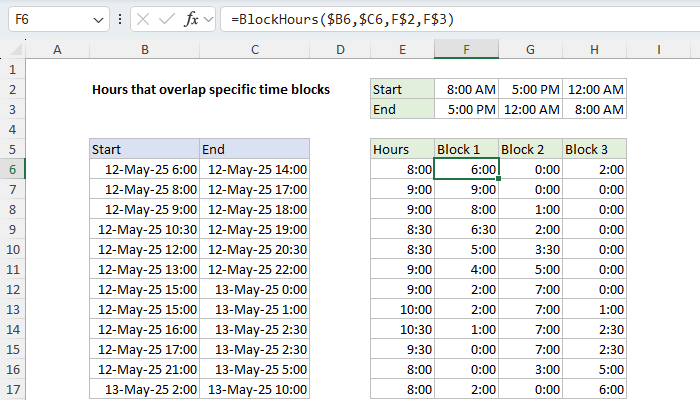Select row 2 header
The image size is (700, 400).
coord(12,89)
